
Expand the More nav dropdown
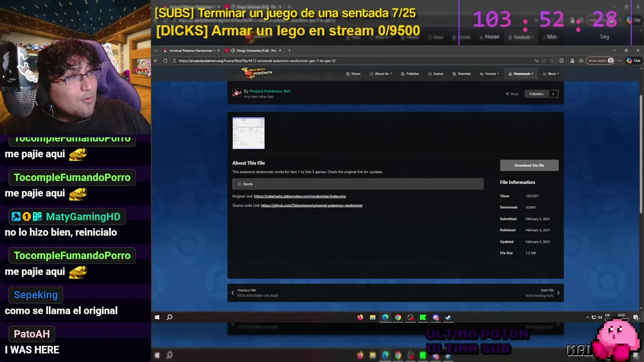click(552, 74)
